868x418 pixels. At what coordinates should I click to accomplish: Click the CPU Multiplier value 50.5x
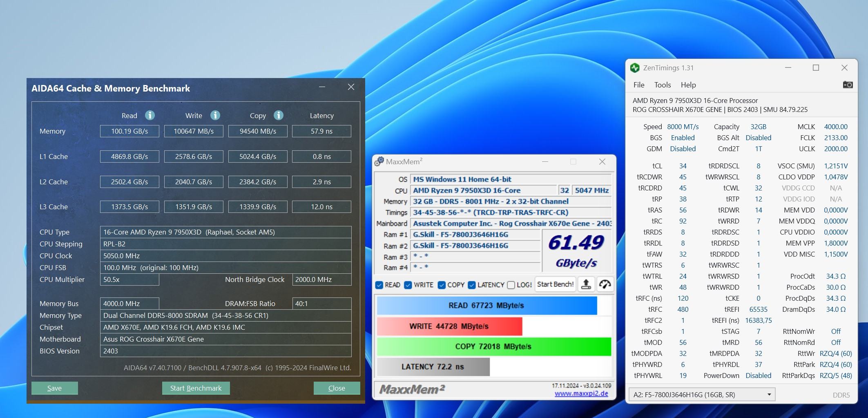129,279
